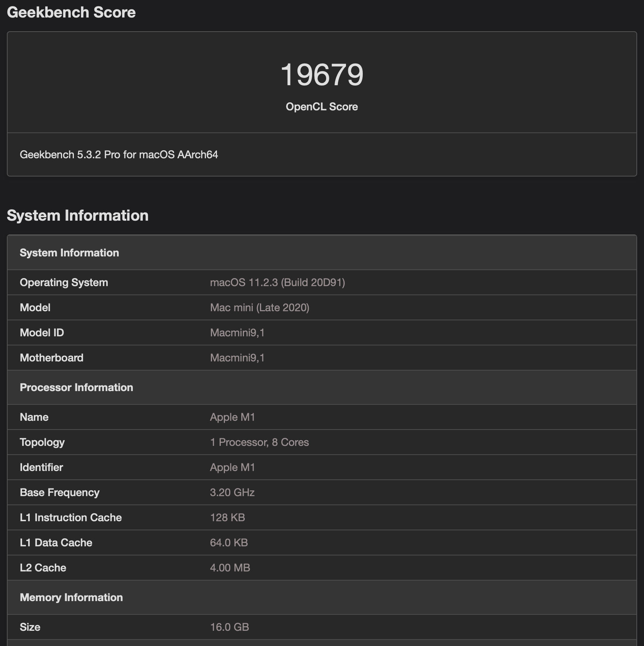Expand the Processor Information section

point(77,387)
